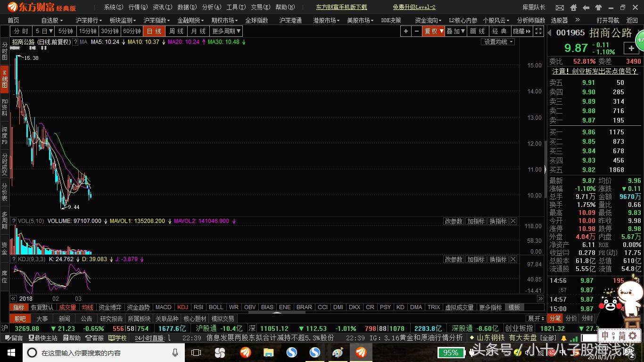Toggle the 画线 drawing tools
The image size is (644, 362).
point(478,31)
